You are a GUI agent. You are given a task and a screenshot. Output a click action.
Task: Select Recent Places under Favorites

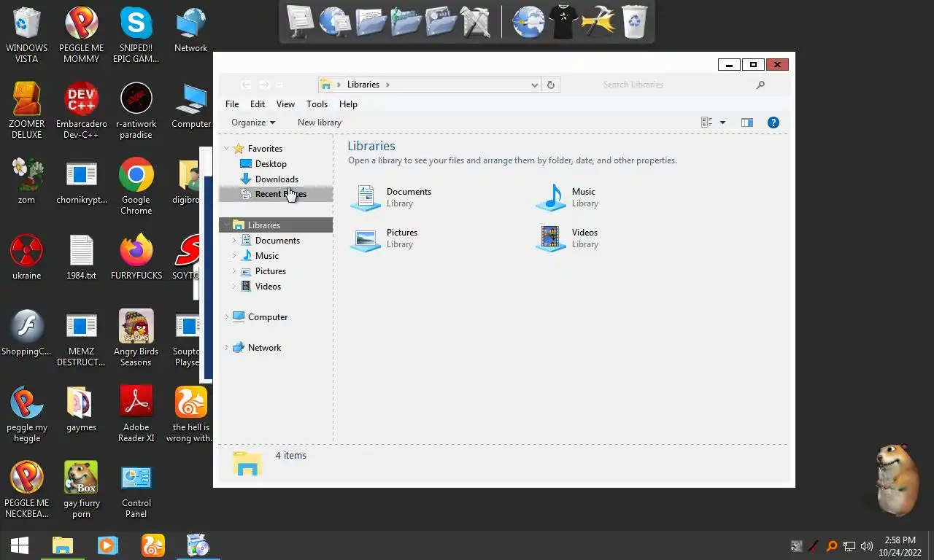(x=276, y=194)
